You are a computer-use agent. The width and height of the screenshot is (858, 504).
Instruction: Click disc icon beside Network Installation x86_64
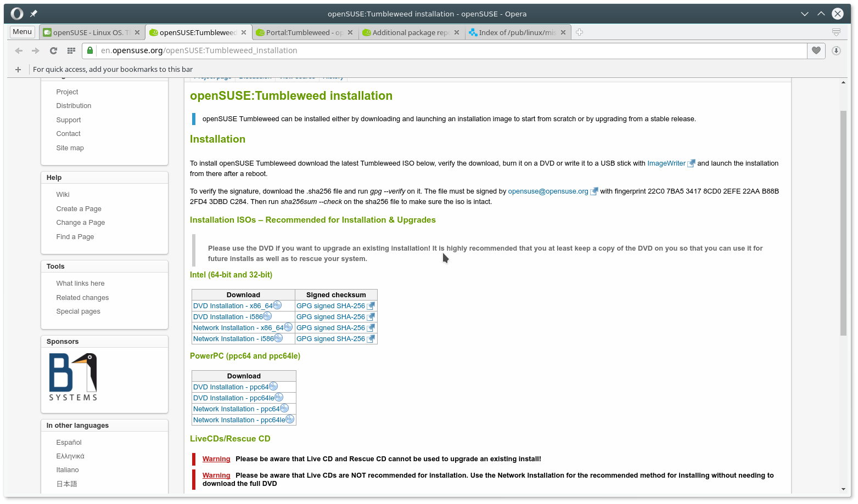pyautogui.click(x=288, y=327)
